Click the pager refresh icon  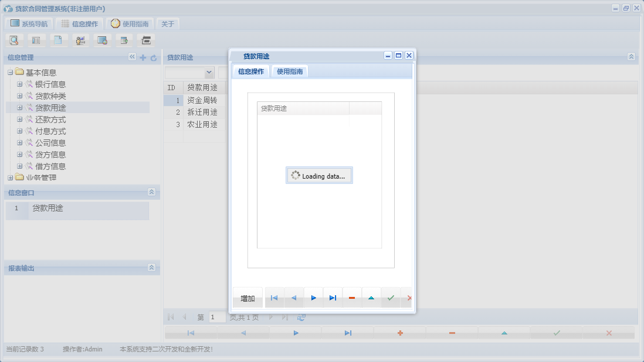(x=301, y=317)
